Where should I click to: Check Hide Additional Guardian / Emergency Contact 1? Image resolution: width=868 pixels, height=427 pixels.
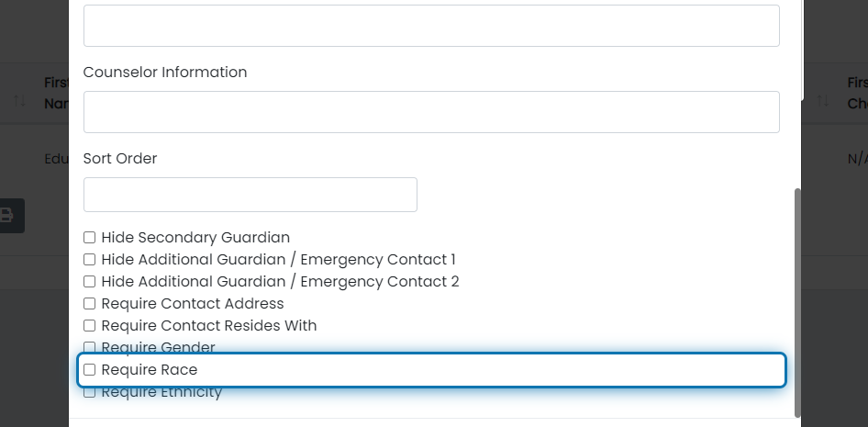(x=90, y=260)
